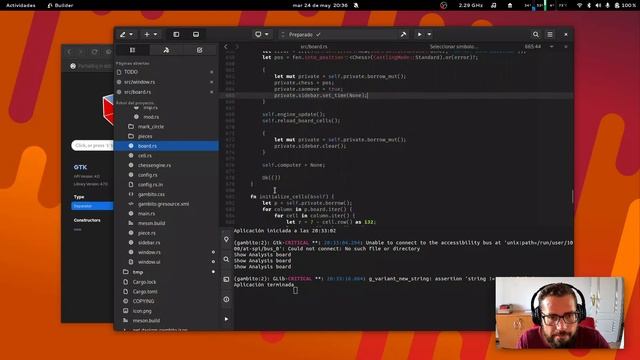Click the search icon in bottom panel
This screenshot has width=640, height=360.
226,260
